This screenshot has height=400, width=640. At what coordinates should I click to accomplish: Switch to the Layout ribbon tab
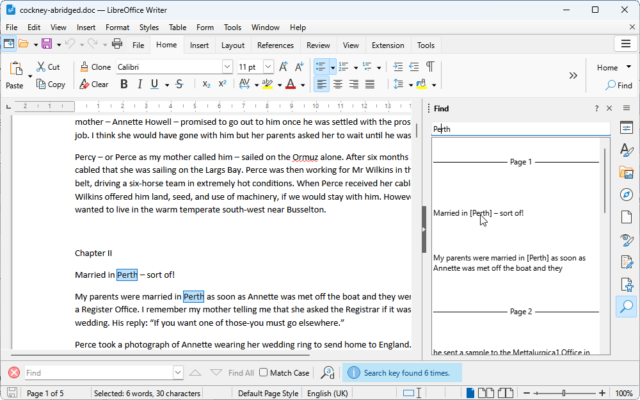point(233,45)
